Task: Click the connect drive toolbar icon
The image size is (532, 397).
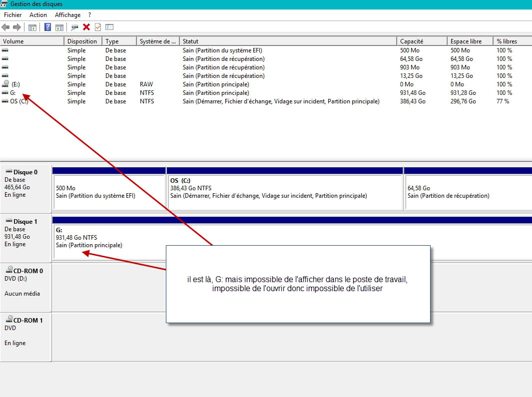Action: (74, 27)
